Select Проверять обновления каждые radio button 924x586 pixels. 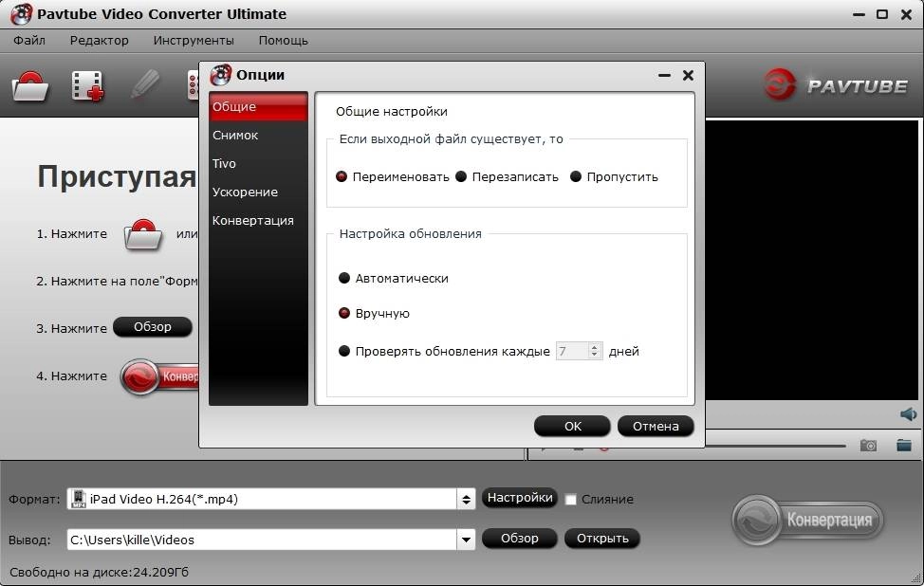(x=344, y=351)
